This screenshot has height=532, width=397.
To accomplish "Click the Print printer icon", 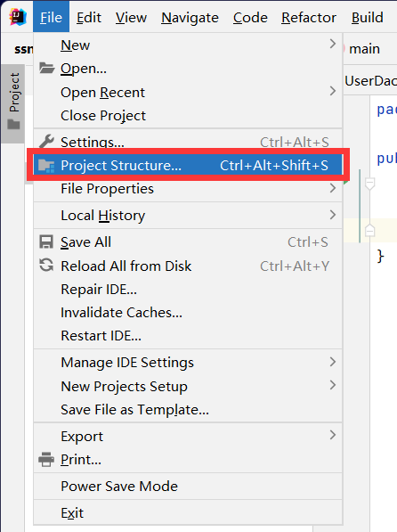I will point(46,460).
